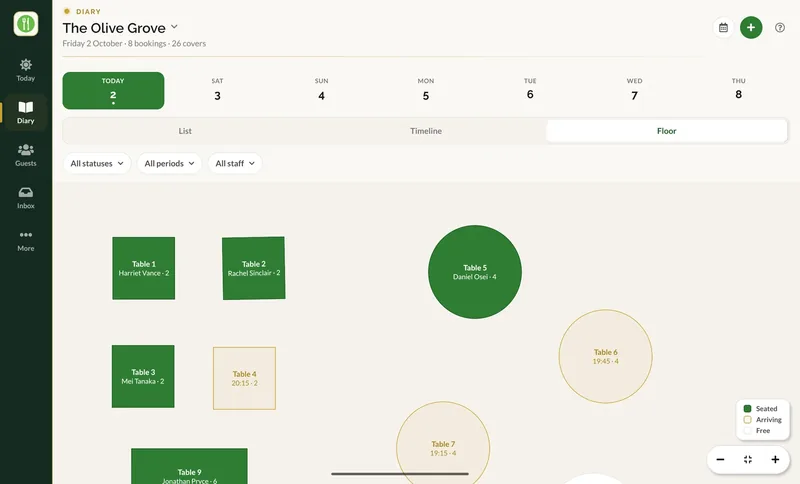Open the calendar date picker icon

click(723, 28)
